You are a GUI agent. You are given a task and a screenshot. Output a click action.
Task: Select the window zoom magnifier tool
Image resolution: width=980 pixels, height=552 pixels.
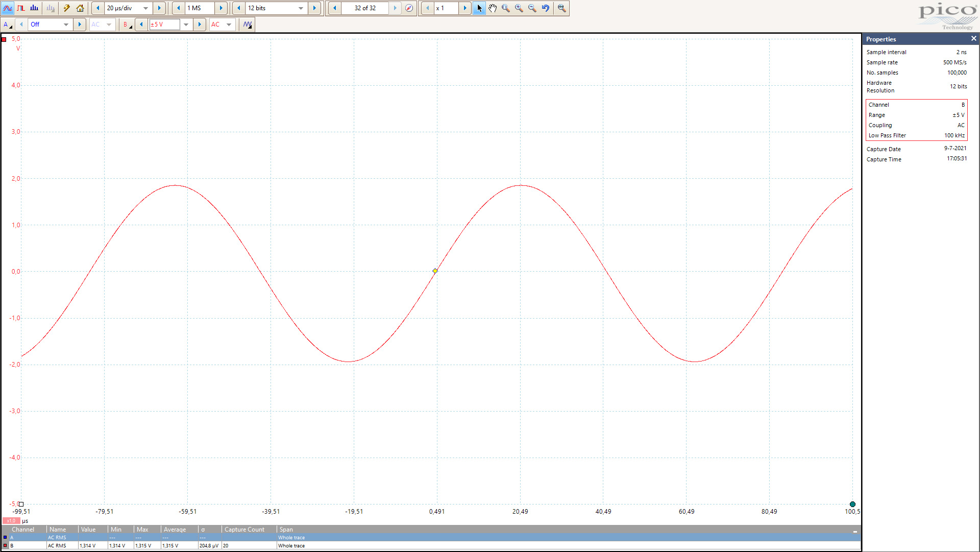[506, 8]
